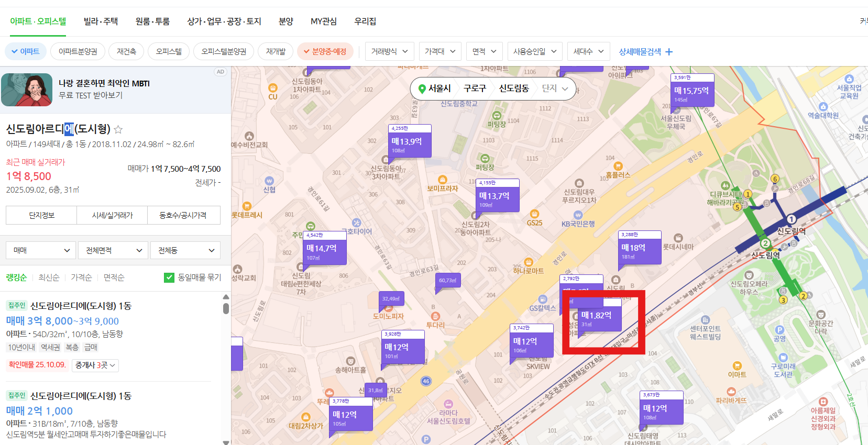Click the 단지정보 button
The image size is (868, 445).
tap(41, 215)
